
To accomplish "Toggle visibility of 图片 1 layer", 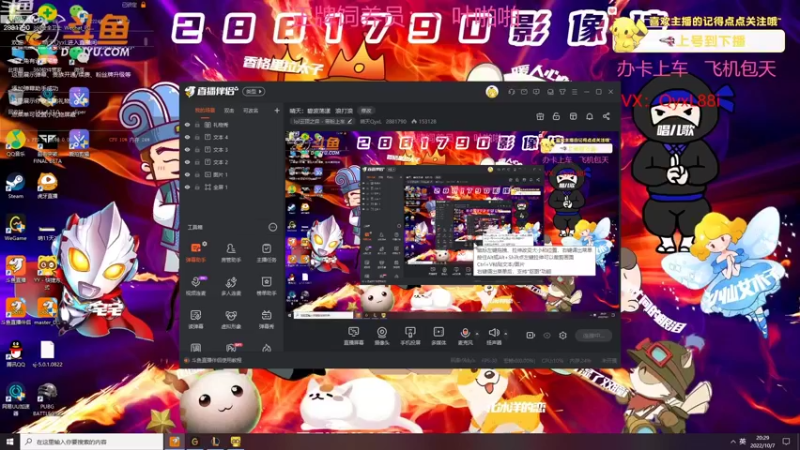I will 187,174.
